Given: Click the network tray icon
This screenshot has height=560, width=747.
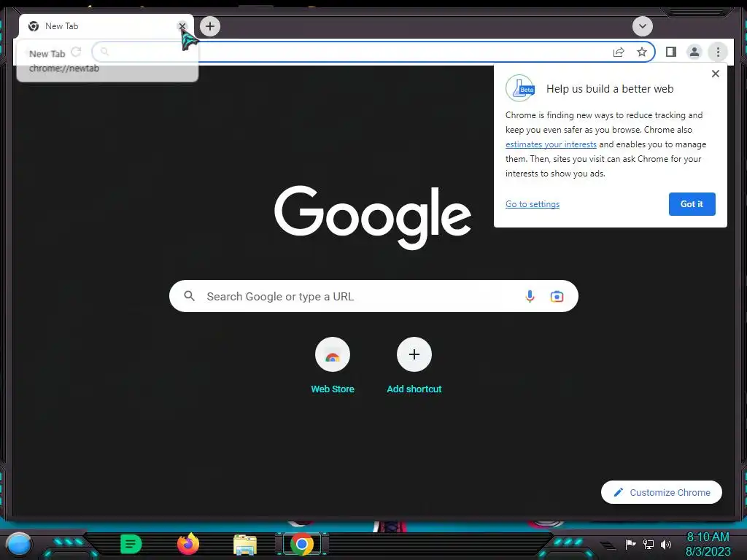Looking at the screenshot, I should click(x=648, y=544).
